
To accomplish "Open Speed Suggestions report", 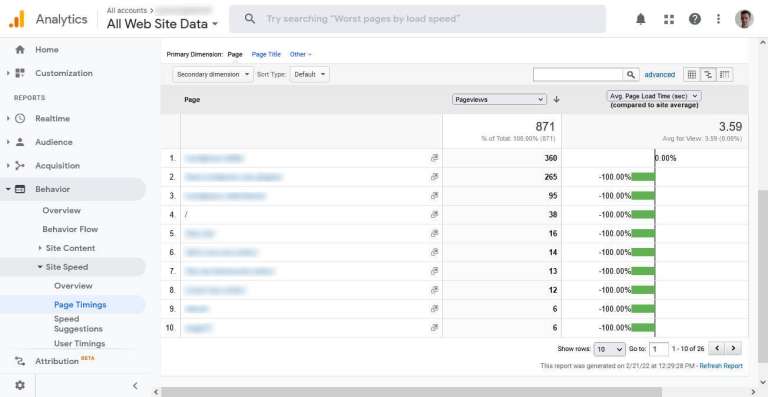I will [78, 324].
